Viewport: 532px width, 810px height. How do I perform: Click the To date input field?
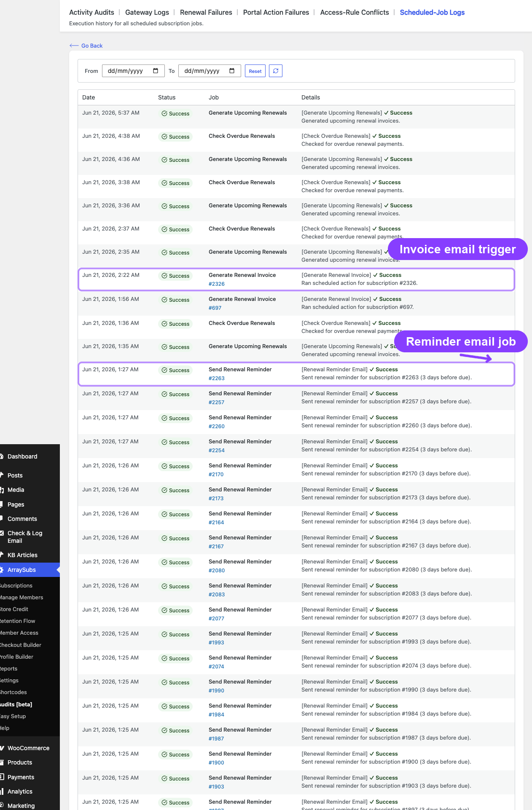coord(210,71)
